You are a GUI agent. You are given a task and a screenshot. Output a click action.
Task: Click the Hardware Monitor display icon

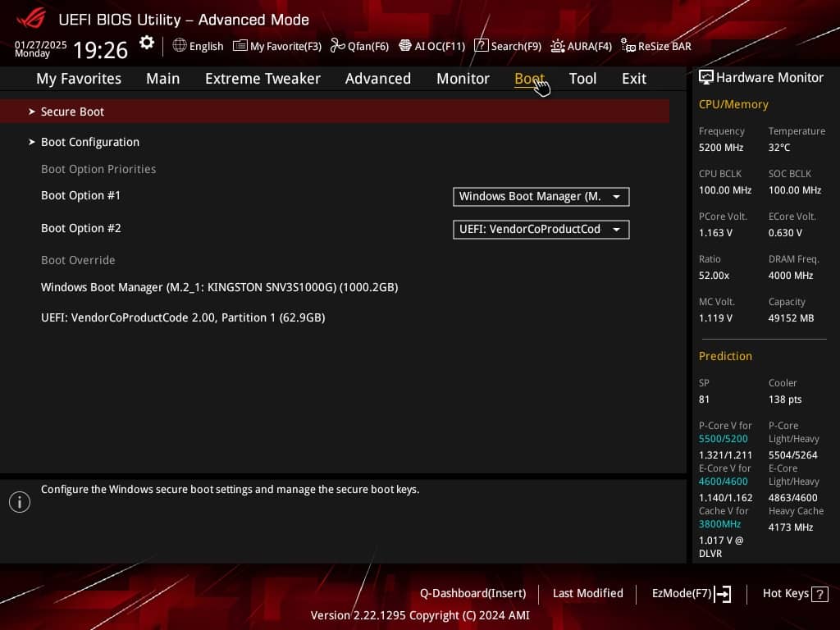pos(706,78)
